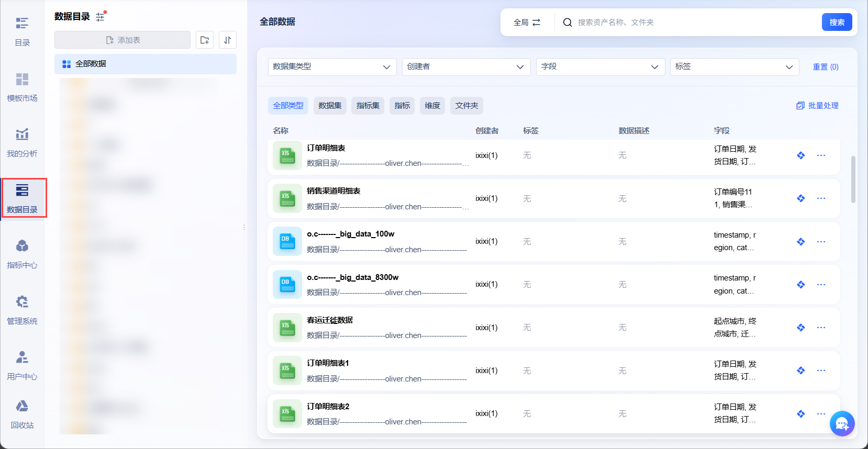Image resolution: width=868 pixels, height=449 pixels.
Task: Click the asset search input field
Action: [696, 23]
